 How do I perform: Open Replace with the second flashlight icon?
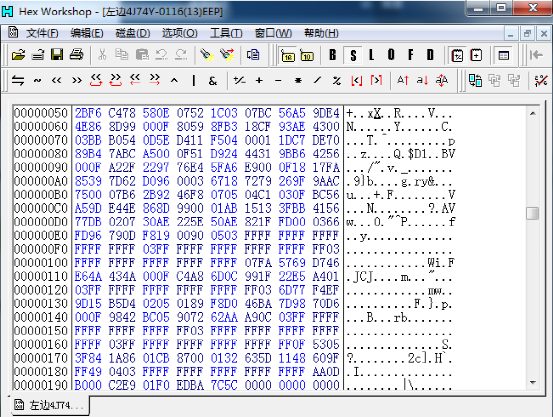click(x=227, y=55)
